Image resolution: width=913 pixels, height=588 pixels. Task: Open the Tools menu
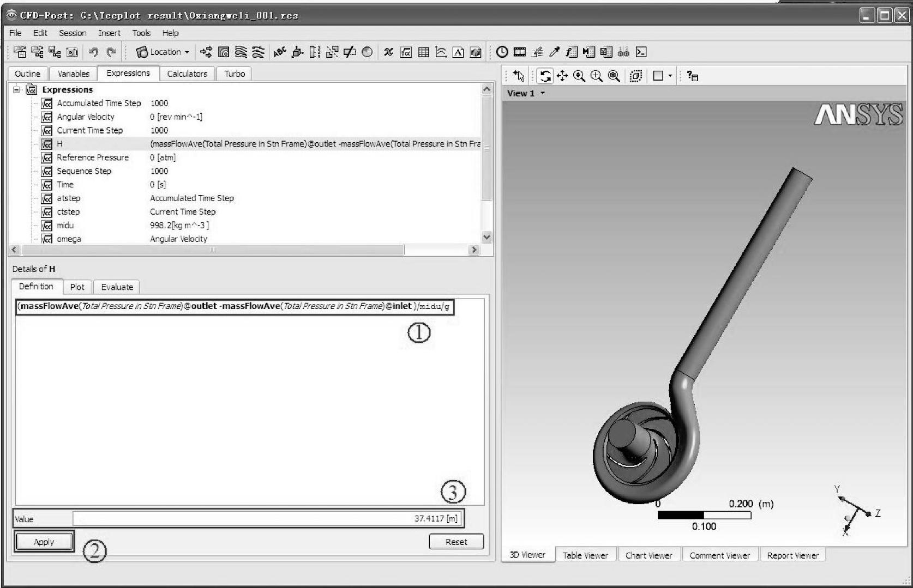tap(141, 33)
